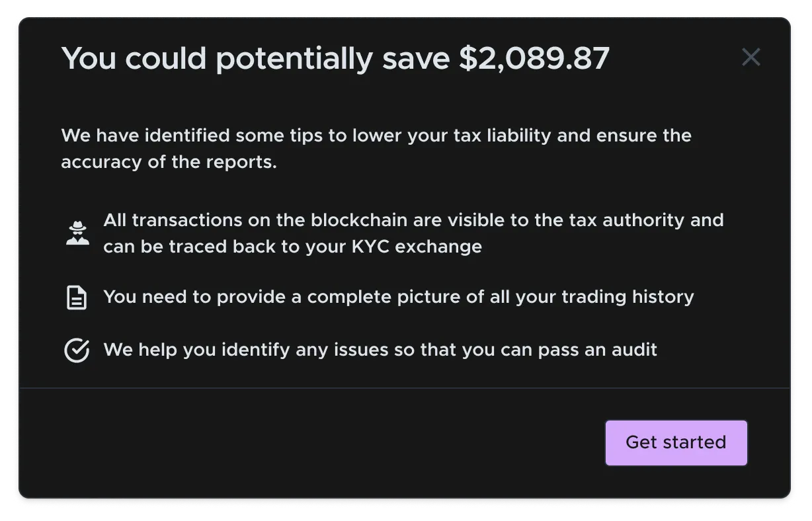
Task: Click the horizontal divider above the footer
Action: click(405, 388)
